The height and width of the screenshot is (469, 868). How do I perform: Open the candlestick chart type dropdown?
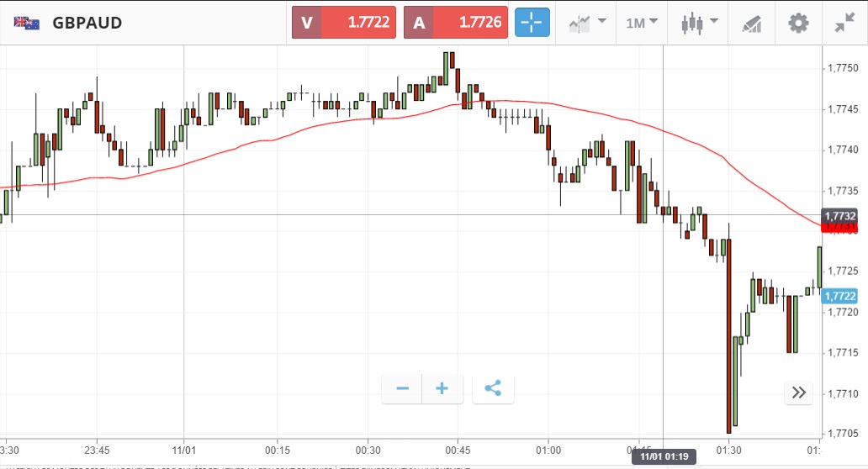[699, 23]
